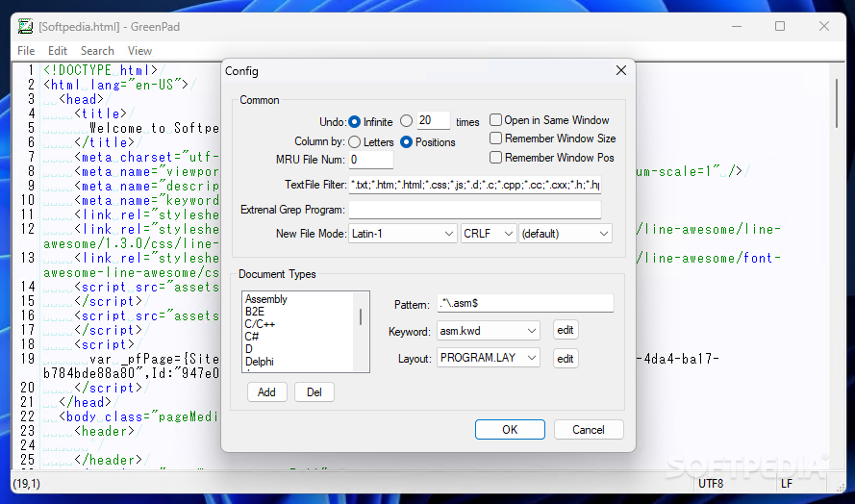
Task: Click the <header> line in editor
Action: [104, 431]
